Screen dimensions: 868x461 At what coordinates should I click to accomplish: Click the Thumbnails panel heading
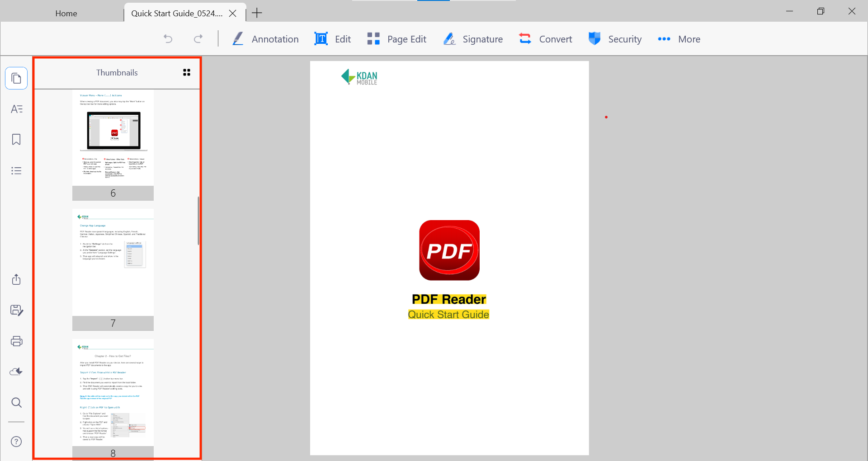[x=117, y=73]
